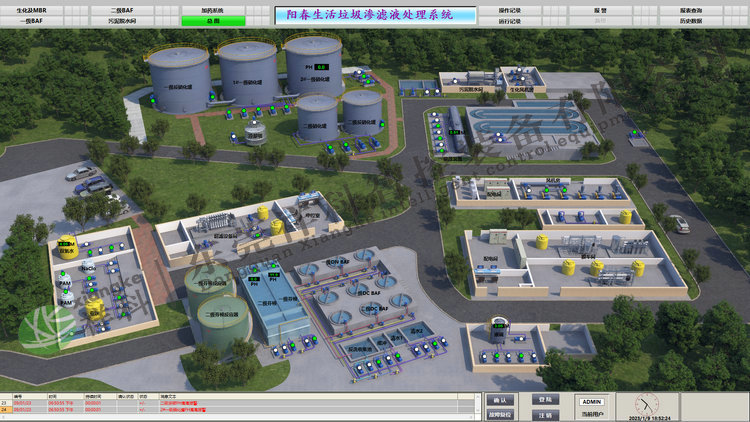
Task: Click the 注销 logout button
Action: 545,414
